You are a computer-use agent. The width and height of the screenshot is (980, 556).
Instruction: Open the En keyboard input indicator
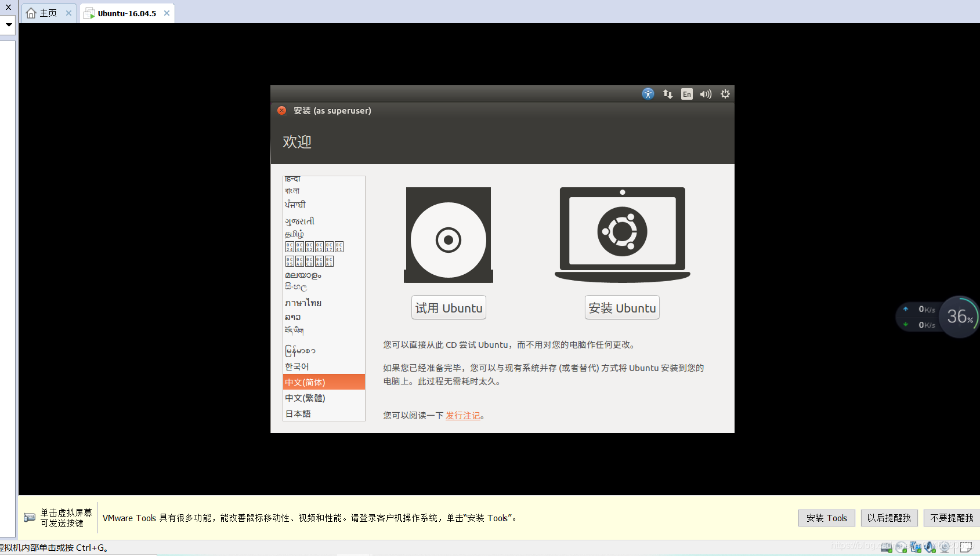tap(687, 94)
